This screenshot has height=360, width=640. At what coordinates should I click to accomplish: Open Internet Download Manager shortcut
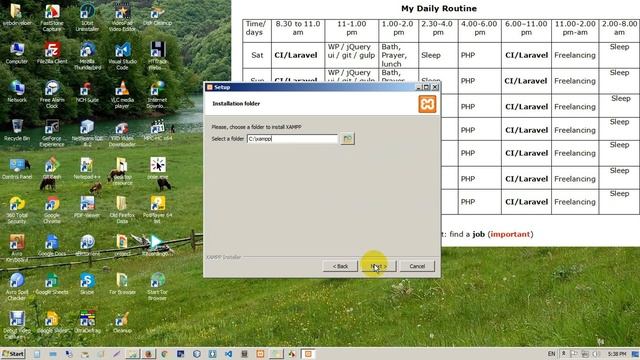click(x=157, y=94)
